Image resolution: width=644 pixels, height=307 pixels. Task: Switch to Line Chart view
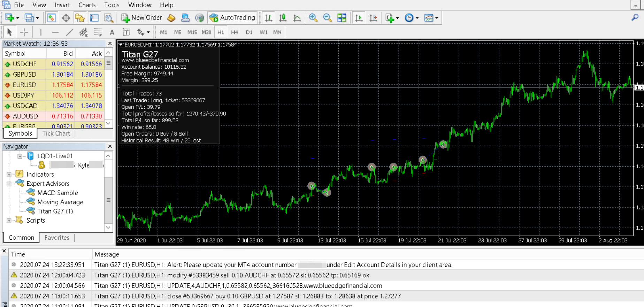click(x=297, y=18)
